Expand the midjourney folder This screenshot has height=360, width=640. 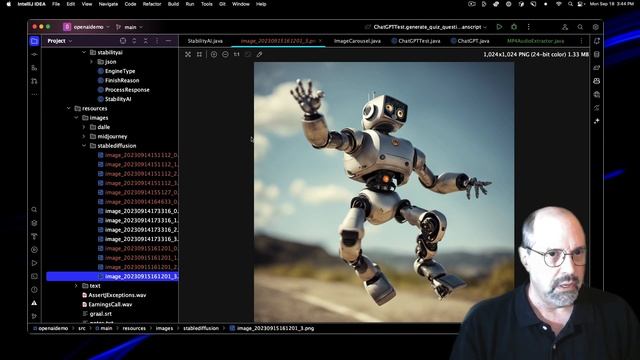(84, 136)
